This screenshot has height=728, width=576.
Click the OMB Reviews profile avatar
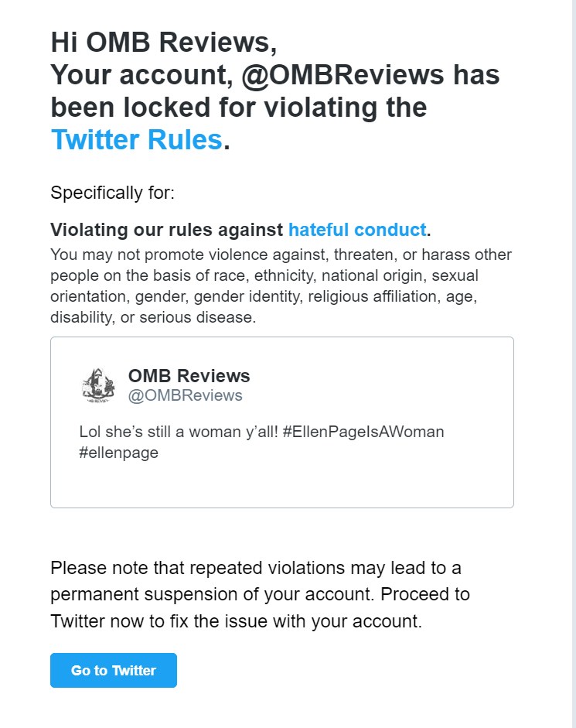98,385
